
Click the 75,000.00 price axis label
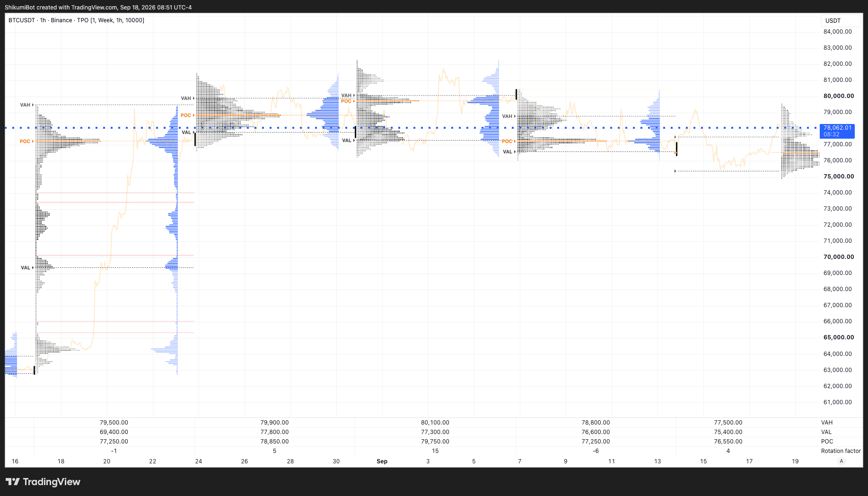pyautogui.click(x=839, y=177)
